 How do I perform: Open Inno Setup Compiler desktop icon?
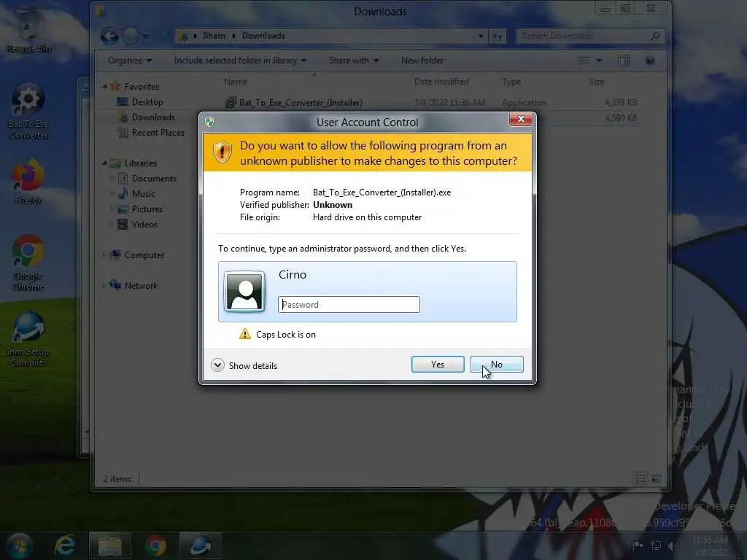point(28,339)
